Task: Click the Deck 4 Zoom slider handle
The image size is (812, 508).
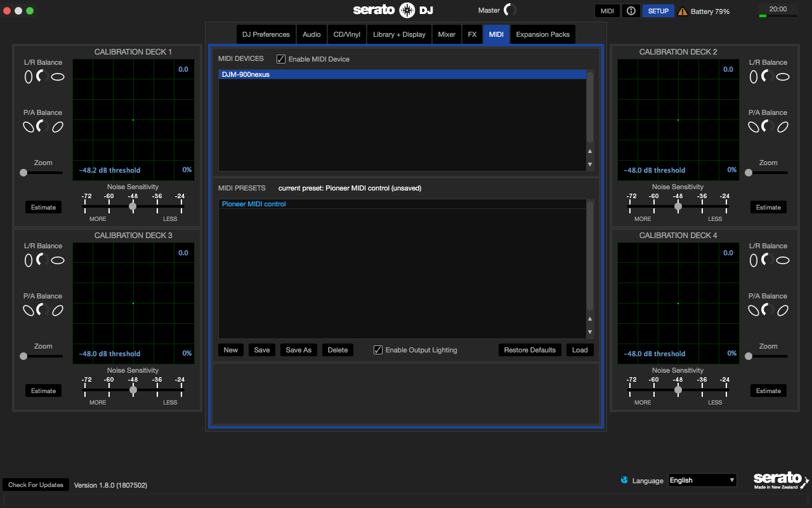Action: click(749, 356)
